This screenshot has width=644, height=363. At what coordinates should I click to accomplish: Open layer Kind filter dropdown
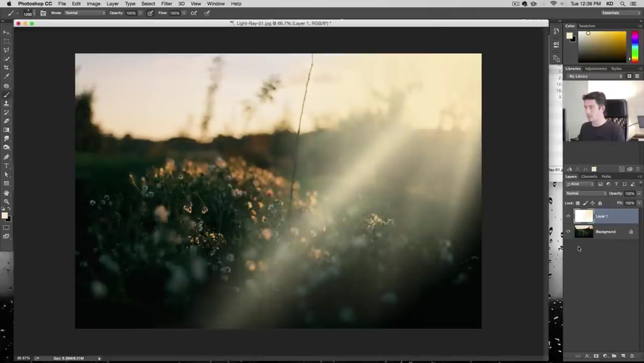(x=580, y=184)
